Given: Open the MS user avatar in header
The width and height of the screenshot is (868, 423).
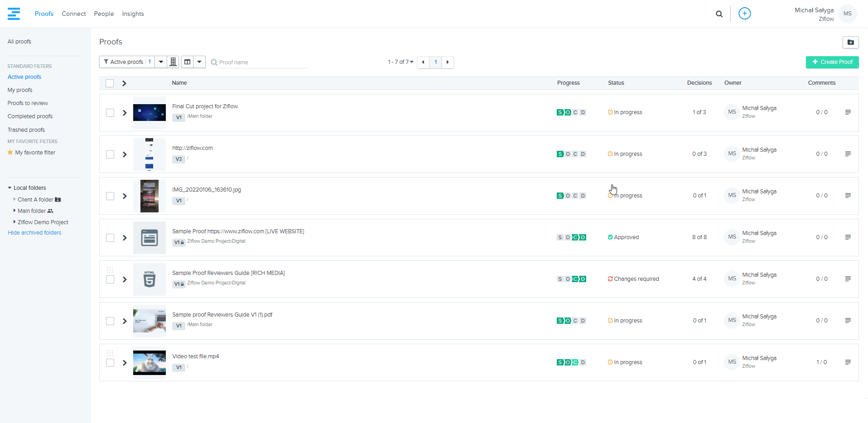Looking at the screenshot, I should pos(847,14).
